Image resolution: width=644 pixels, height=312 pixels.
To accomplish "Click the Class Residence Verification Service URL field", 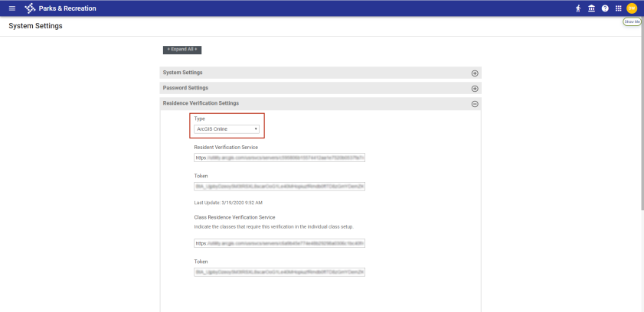I will tap(280, 243).
